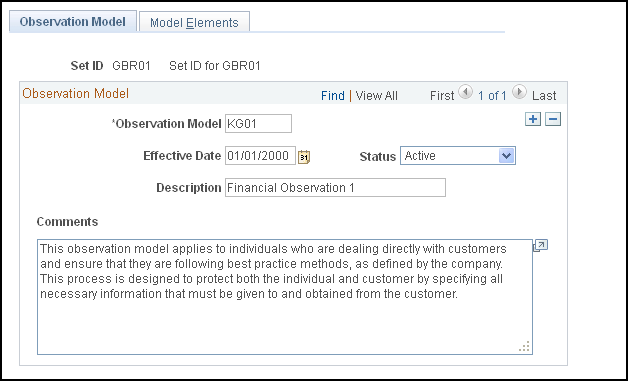The height and width of the screenshot is (381, 628).
Task: Switch to the Model Elements tab
Action: pyautogui.click(x=194, y=22)
